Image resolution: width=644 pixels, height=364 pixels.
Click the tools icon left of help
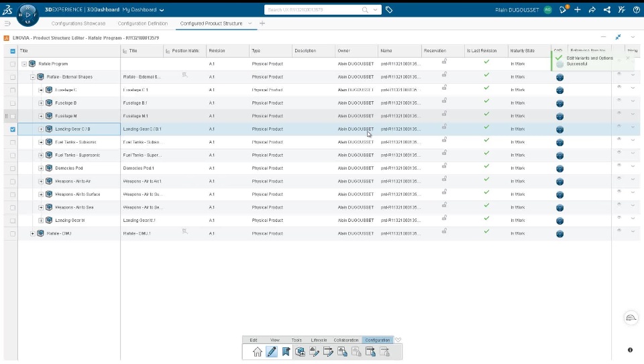(x=621, y=9)
